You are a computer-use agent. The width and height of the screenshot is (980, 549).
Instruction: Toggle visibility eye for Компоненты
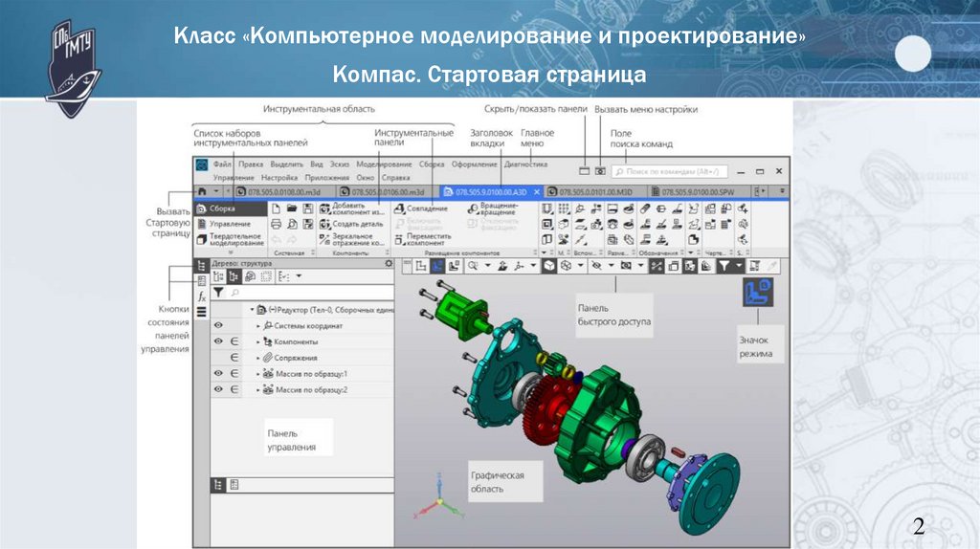tap(218, 341)
